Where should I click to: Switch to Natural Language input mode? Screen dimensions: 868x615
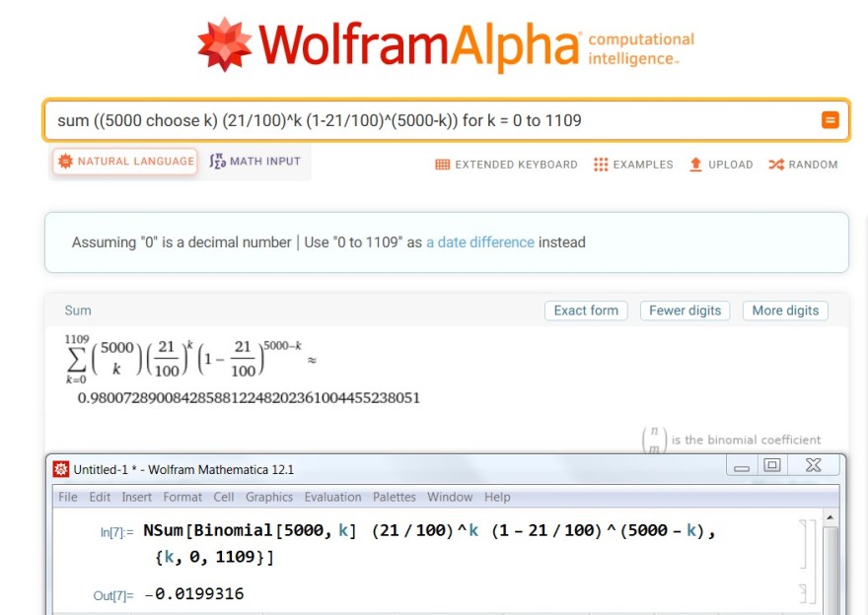point(125,161)
